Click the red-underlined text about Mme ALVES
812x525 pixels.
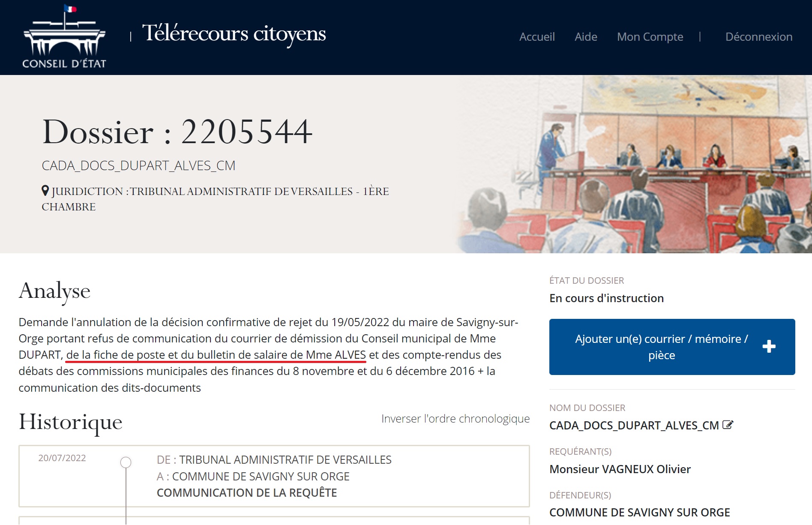tap(216, 355)
